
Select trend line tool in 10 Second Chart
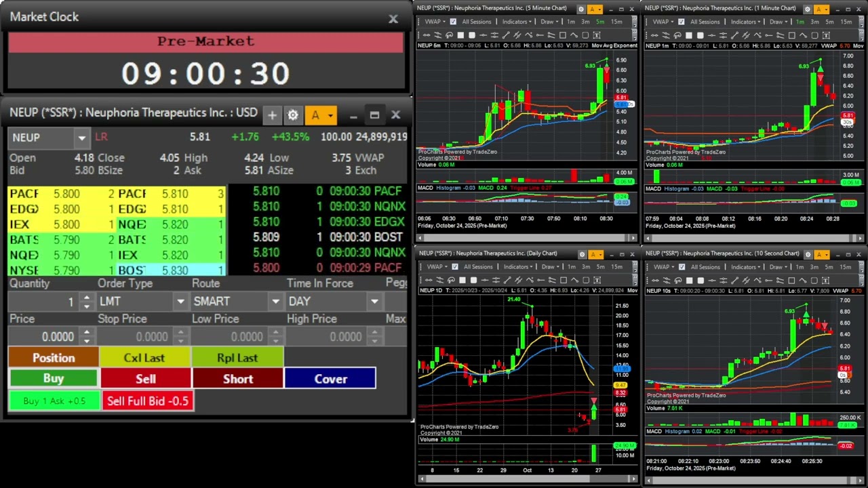734,279
